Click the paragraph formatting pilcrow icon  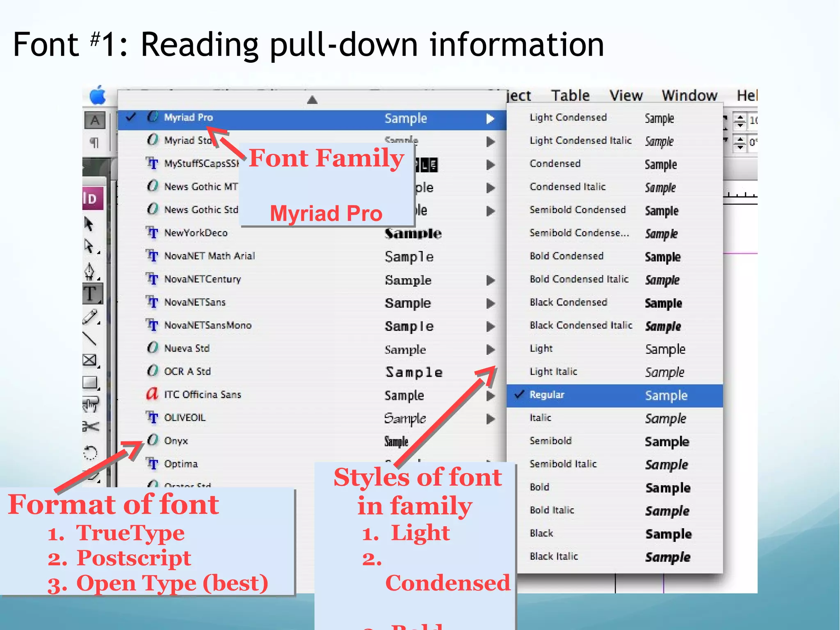pyautogui.click(x=94, y=142)
